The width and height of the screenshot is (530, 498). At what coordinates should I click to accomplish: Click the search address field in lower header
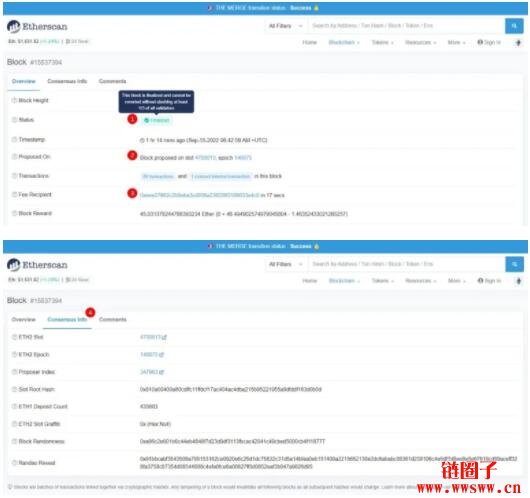click(406, 264)
